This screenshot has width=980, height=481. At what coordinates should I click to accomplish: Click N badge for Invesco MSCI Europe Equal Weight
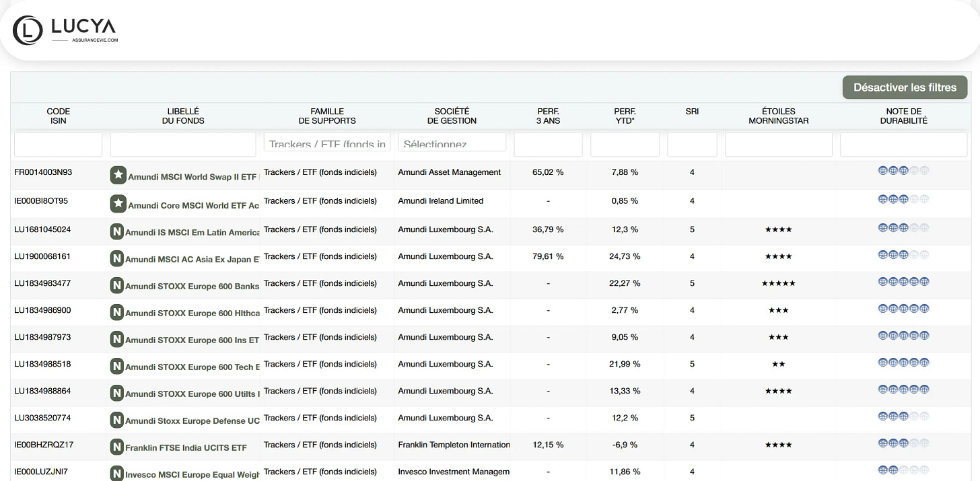click(116, 474)
